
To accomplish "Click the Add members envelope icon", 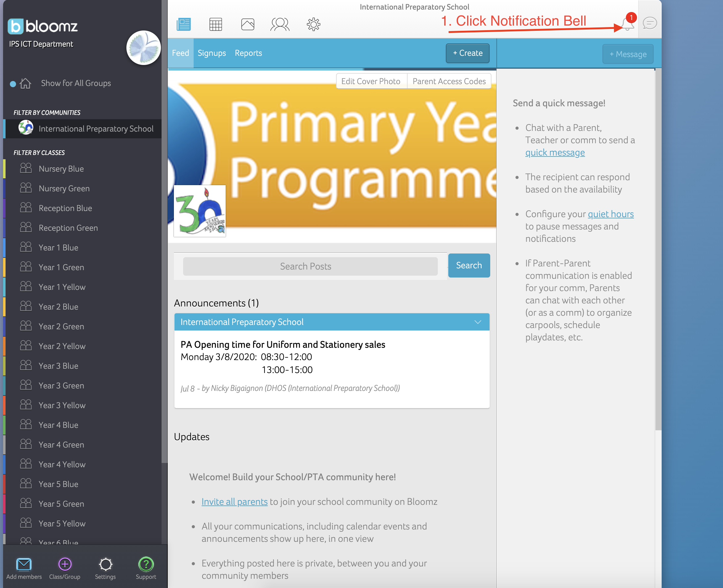I will [x=24, y=564].
